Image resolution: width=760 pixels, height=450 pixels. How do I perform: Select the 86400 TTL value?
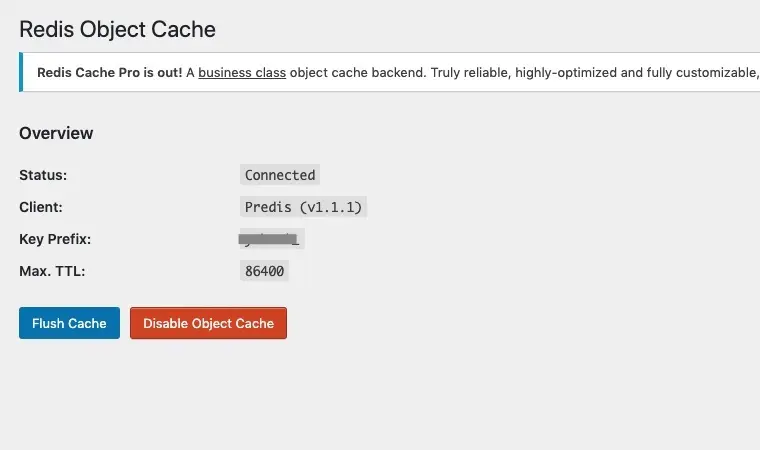[x=265, y=271]
